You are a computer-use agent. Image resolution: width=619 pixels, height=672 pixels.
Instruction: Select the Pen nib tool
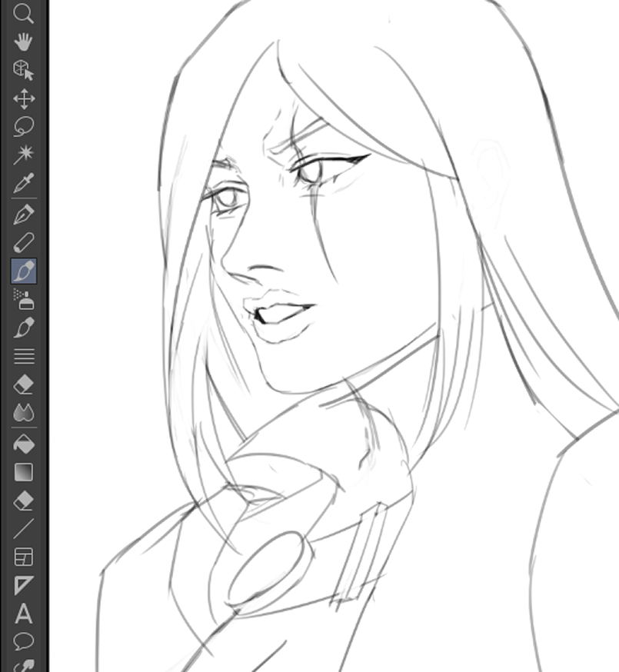click(24, 215)
